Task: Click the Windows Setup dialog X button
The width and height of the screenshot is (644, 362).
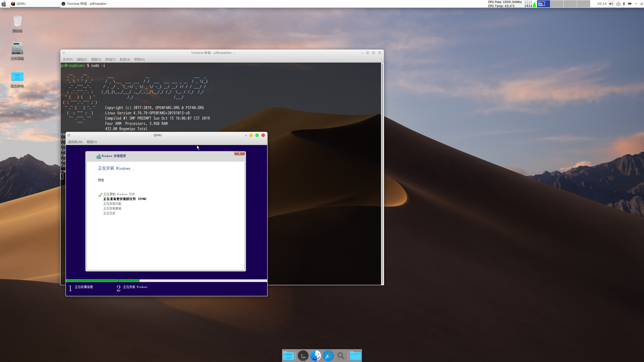Action: pyautogui.click(x=239, y=153)
